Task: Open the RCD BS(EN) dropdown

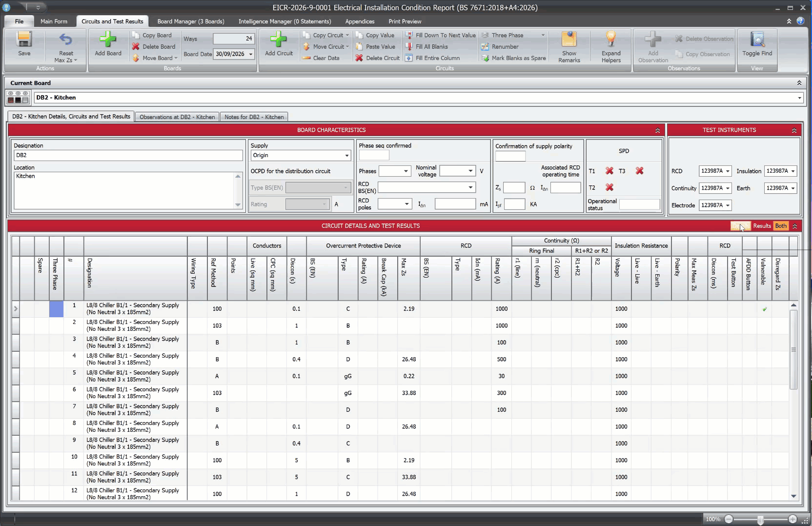Action: pyautogui.click(x=470, y=187)
